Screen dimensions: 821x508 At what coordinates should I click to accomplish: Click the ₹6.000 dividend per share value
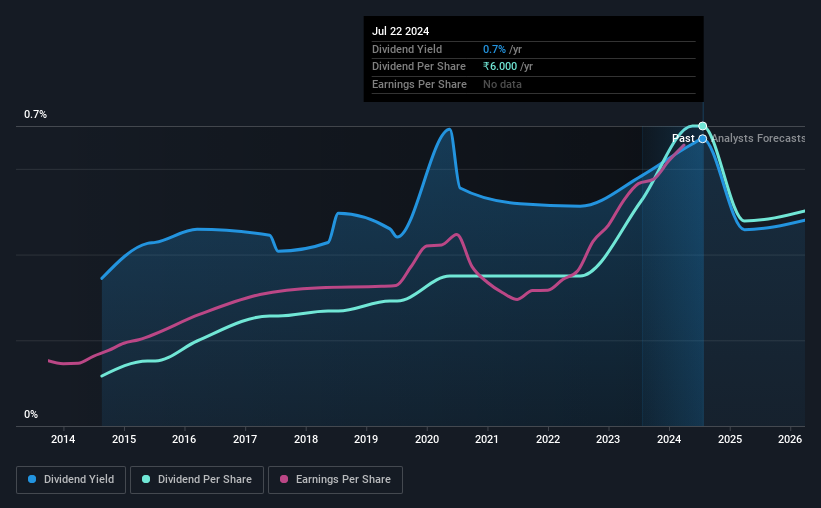coord(500,67)
